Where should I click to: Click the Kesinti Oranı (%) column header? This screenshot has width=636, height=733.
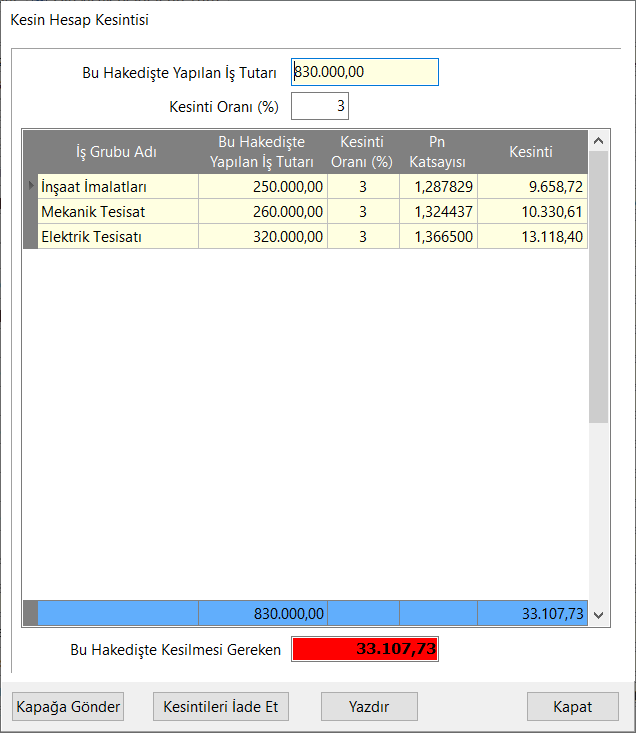pos(363,152)
